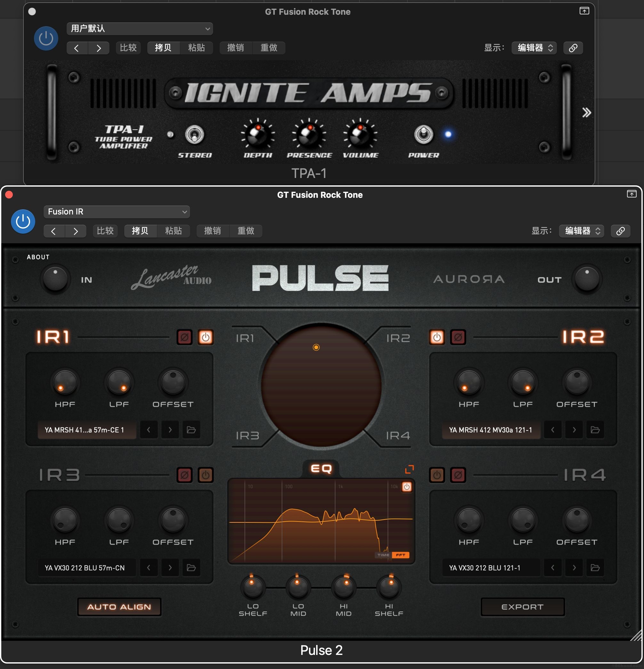Open IR2 file folder browser
The image size is (644, 669).
click(595, 430)
